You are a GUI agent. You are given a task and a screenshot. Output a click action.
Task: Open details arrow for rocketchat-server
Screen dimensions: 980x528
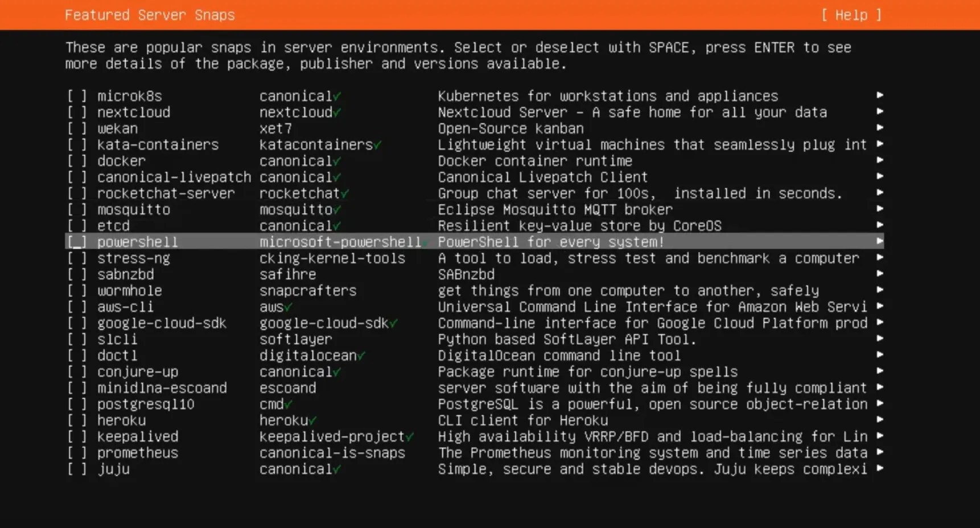[879, 193]
